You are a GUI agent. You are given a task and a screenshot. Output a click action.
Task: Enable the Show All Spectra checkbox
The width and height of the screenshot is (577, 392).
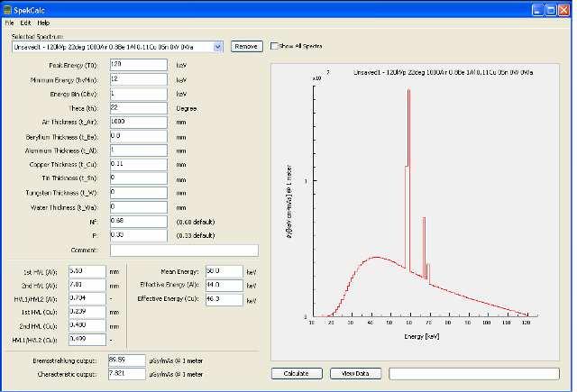tap(274, 46)
